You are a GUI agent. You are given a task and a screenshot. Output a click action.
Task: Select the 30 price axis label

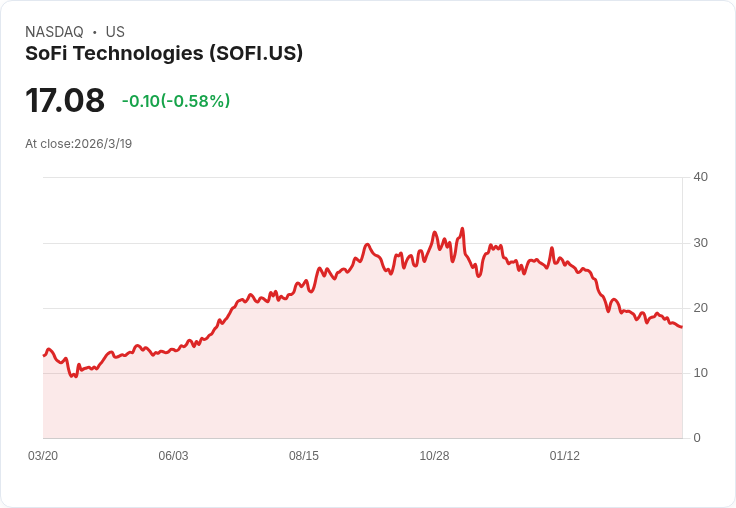(x=700, y=243)
